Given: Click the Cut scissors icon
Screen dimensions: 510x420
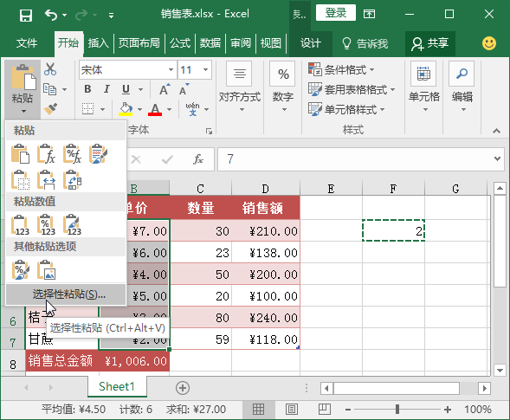Looking at the screenshot, I should tap(50, 69).
